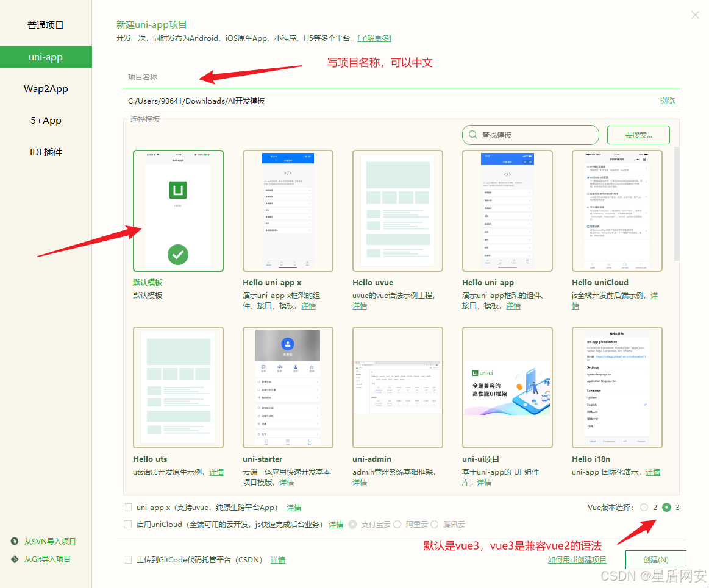Enable the 启用uniCloud checkbox

[x=127, y=524]
